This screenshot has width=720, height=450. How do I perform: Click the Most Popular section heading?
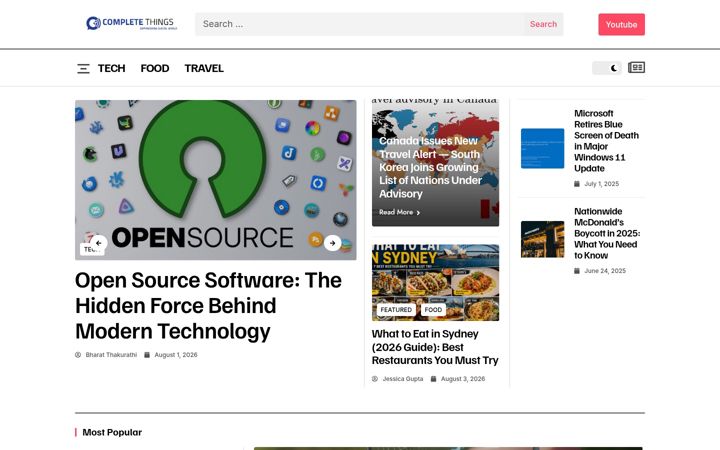coord(112,432)
